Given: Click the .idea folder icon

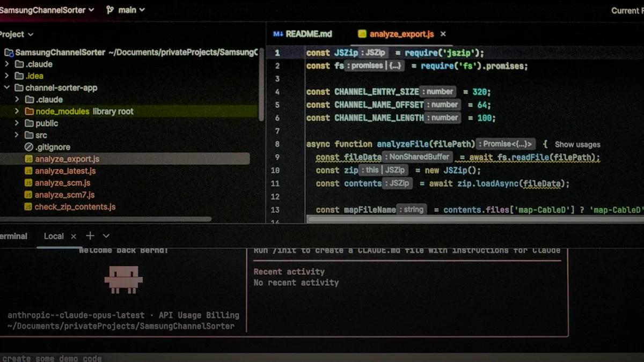Looking at the screenshot, I should tap(19, 76).
